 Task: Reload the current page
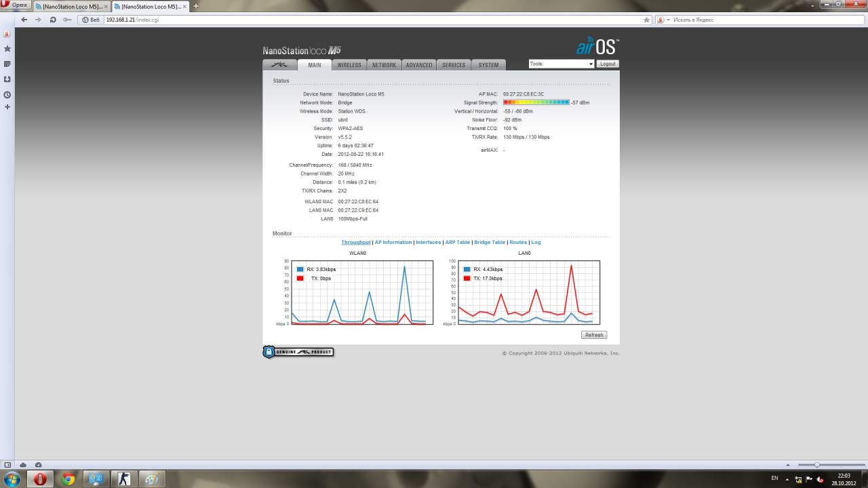pos(53,20)
